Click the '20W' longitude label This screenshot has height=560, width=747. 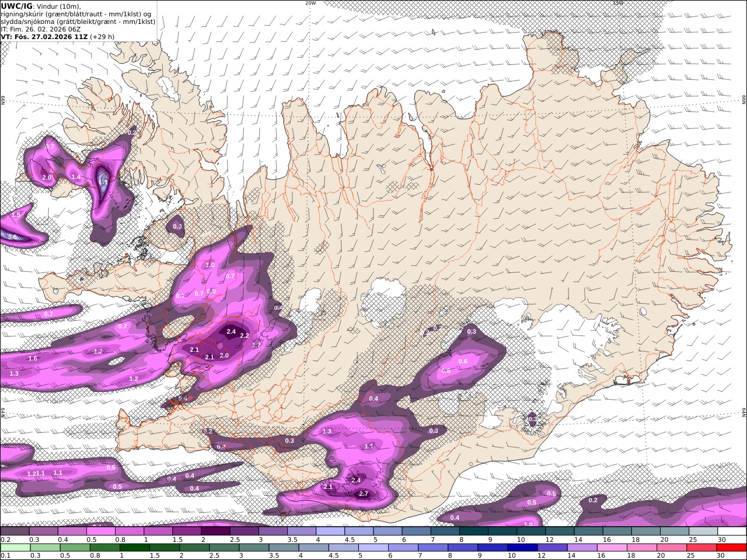(310, 3)
